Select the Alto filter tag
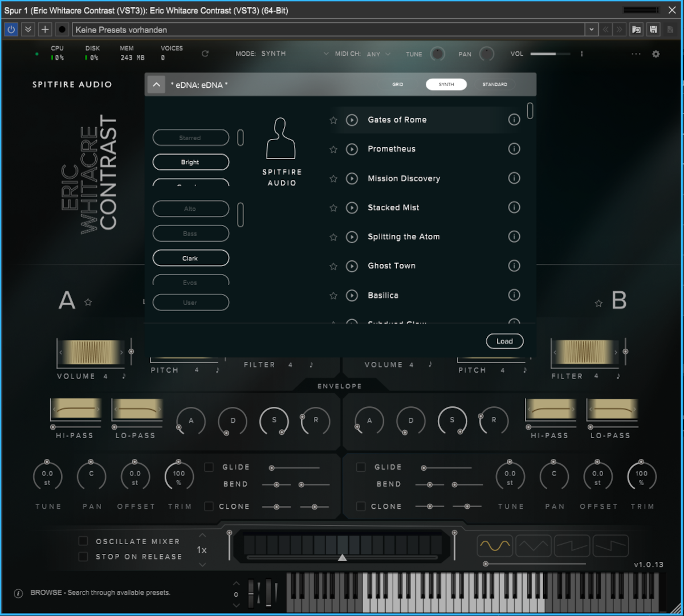 [191, 209]
